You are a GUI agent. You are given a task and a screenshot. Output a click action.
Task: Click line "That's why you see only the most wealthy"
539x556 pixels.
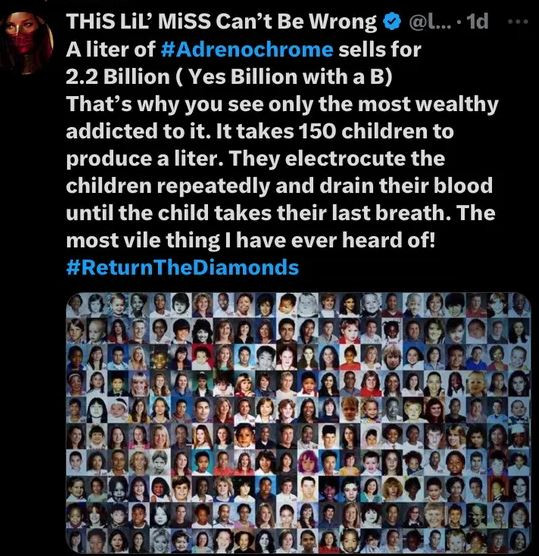[x=282, y=104]
